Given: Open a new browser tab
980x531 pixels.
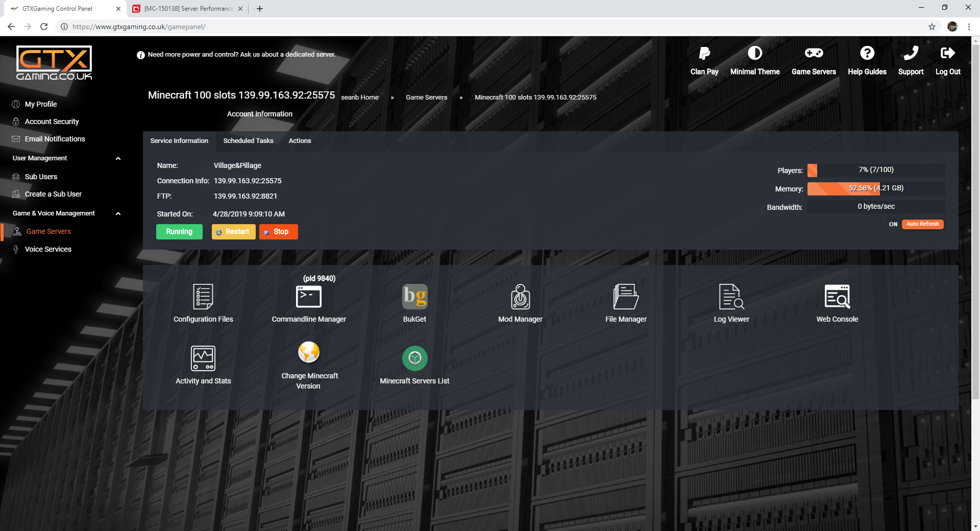Looking at the screenshot, I should (260, 9).
